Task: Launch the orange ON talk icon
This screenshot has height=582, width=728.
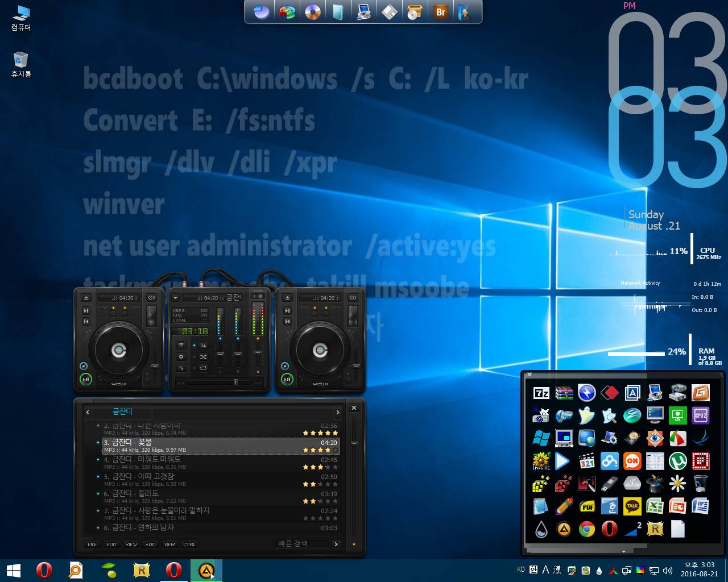Action: click(632, 461)
